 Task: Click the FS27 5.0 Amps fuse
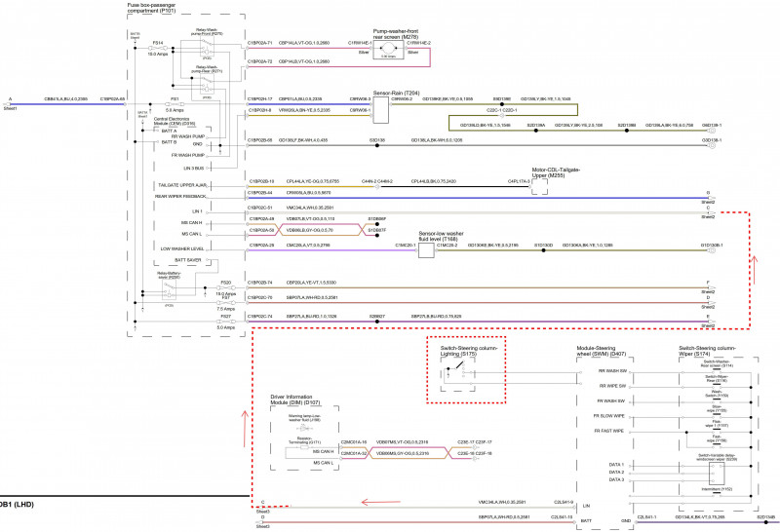[x=225, y=321]
